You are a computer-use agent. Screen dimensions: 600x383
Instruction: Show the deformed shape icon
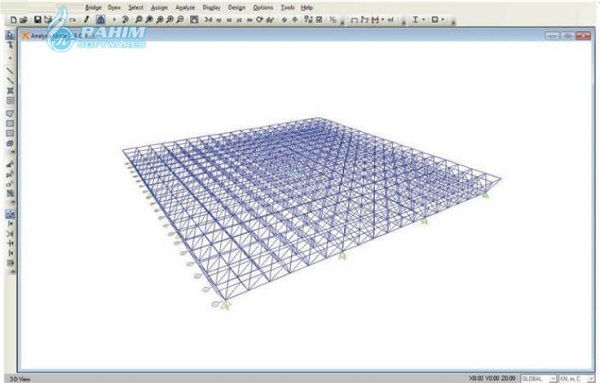click(364, 20)
